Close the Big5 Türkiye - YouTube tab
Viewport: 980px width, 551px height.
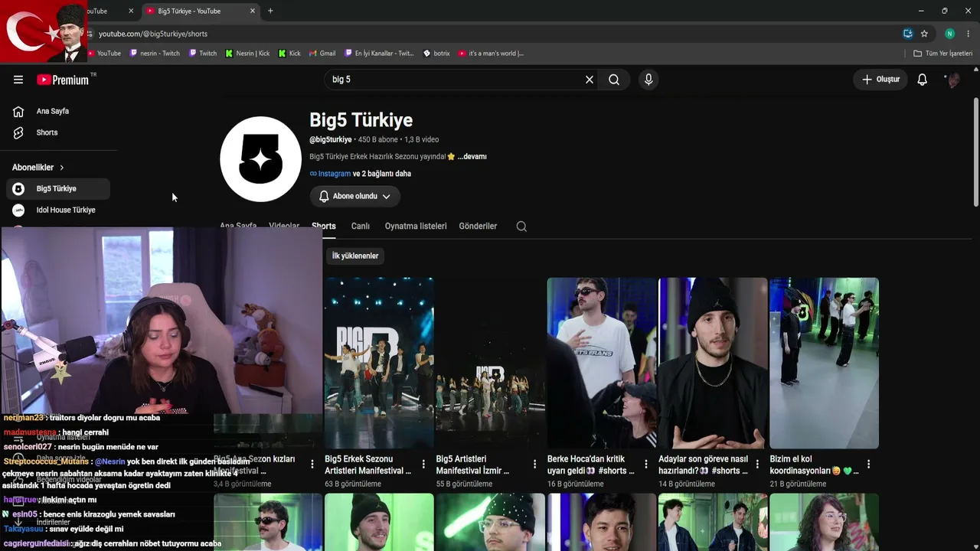pyautogui.click(x=253, y=11)
